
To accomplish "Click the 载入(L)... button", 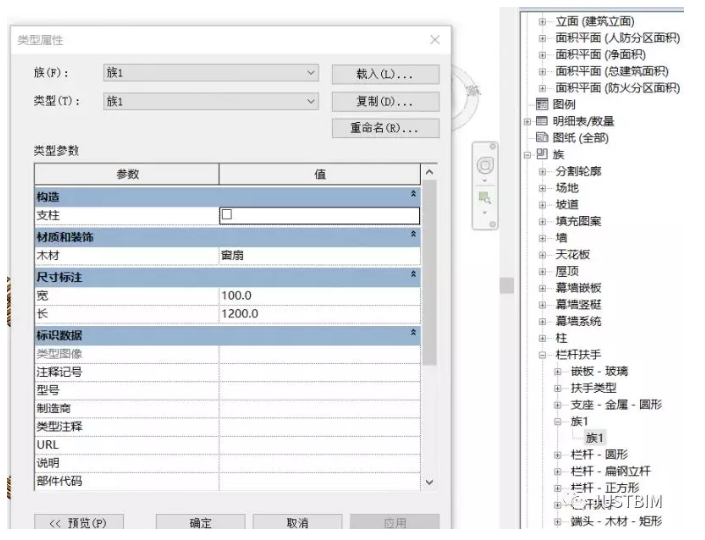I will 385,74.
